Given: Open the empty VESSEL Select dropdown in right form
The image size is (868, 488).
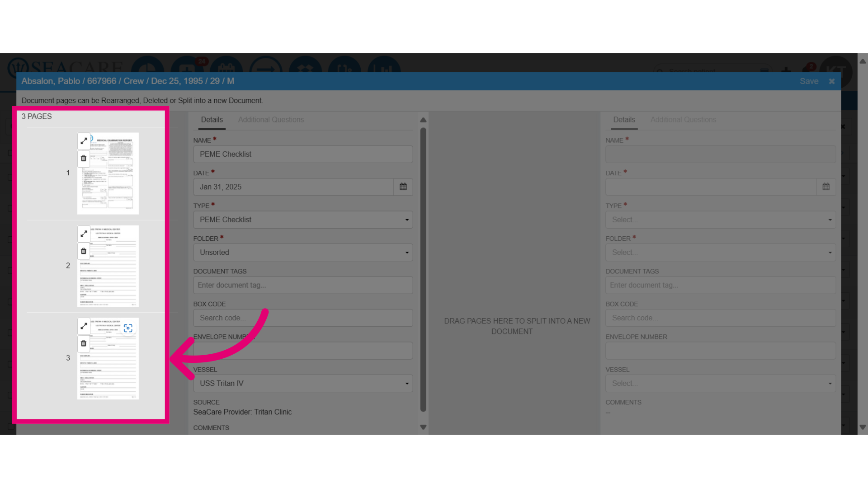Looking at the screenshot, I should pyautogui.click(x=721, y=383).
